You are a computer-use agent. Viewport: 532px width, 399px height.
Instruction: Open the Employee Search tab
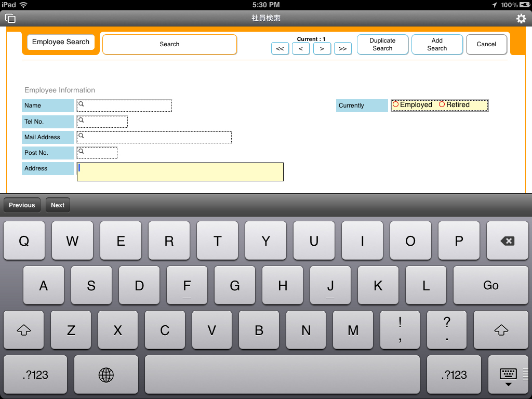(x=61, y=42)
